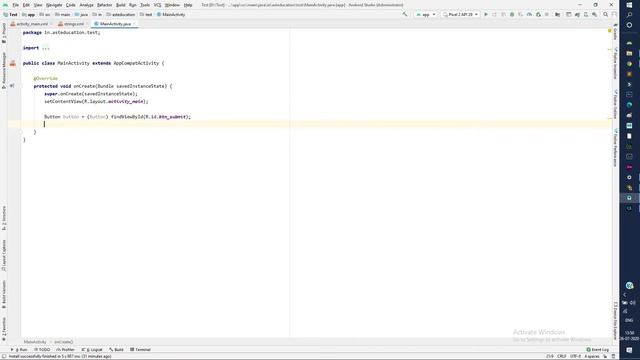Screen dimensions: 640x360
Task: Click the Search Everywhere magnifier icon
Action: coord(605,14)
